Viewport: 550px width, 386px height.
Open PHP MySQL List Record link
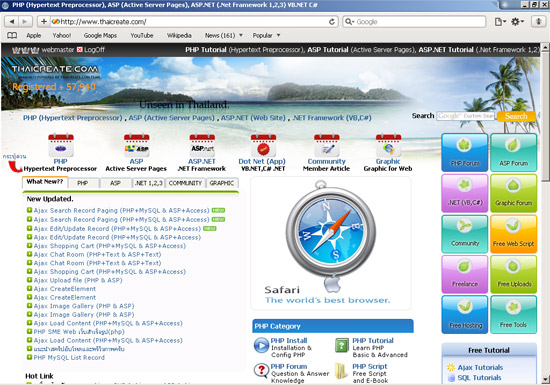[x=69, y=358]
